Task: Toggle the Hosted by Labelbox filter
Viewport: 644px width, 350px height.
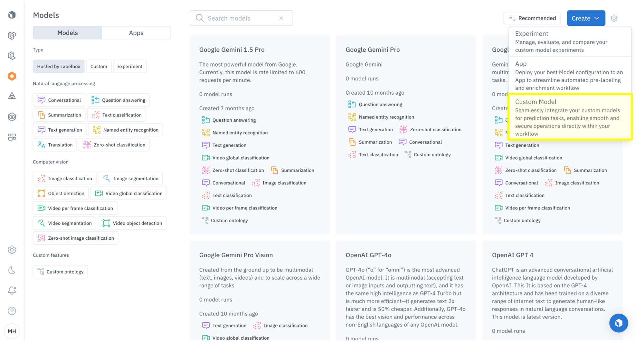Action: (x=59, y=66)
